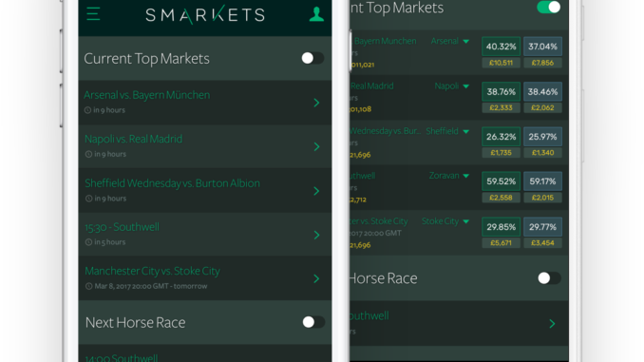The height and width of the screenshot is (362, 644).
Task: Click the £1,340 amount box
Action: pos(542,153)
